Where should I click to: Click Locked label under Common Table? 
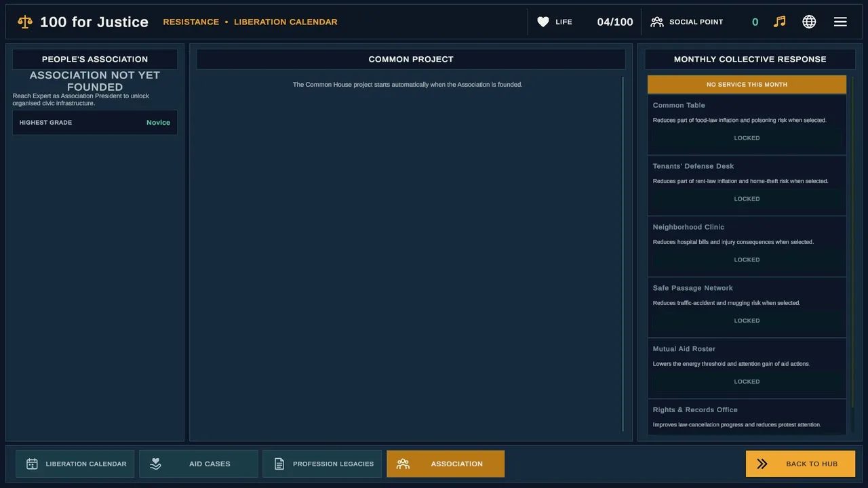[747, 138]
